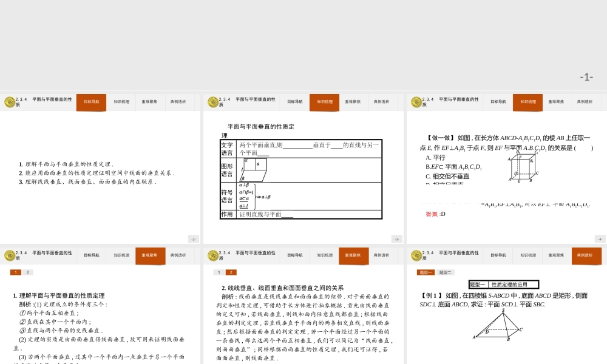Select the highlighted page 2 button
This screenshot has width=607, height=364.
click(230, 272)
